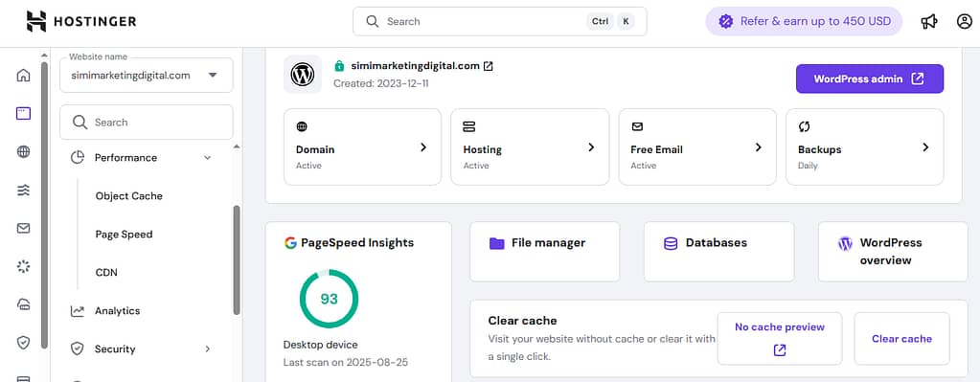Viewport: 980px width, 382px height.
Task: Open the Emails envelope icon in rail
Action: click(x=23, y=229)
